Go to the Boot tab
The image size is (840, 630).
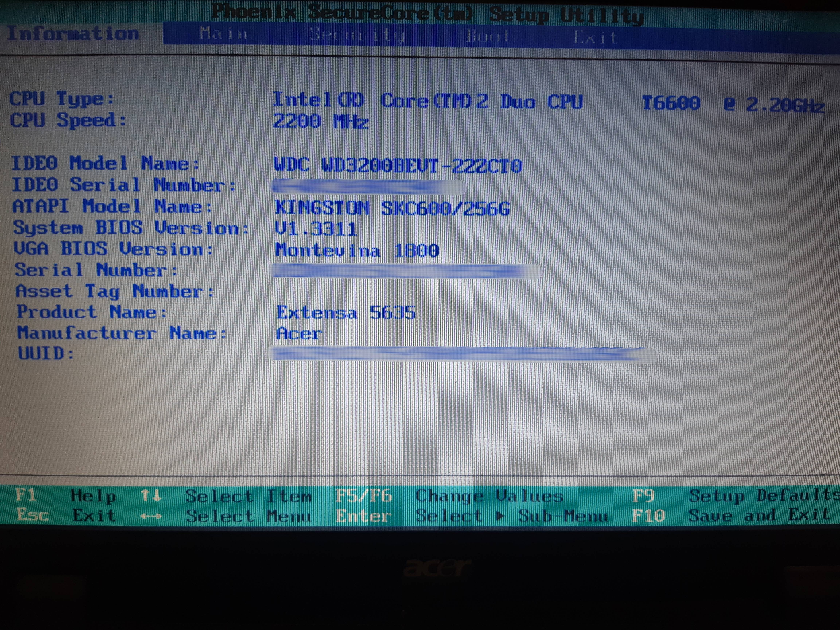pos(488,36)
